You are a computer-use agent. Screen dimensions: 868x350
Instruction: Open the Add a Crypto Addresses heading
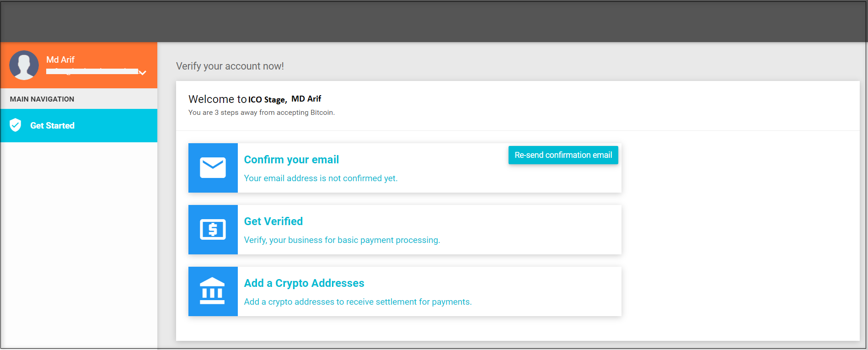304,283
